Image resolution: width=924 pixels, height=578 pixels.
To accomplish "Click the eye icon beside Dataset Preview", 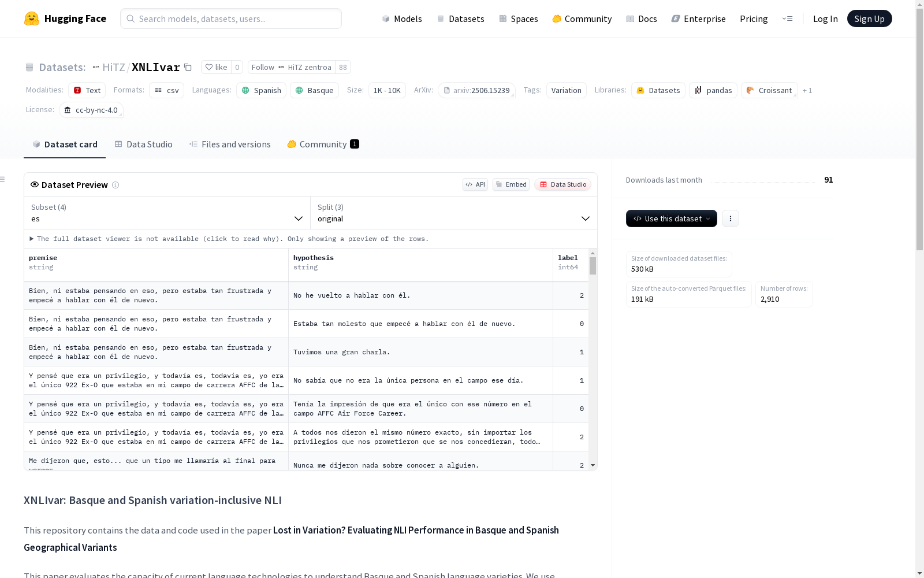I will pos(35,184).
